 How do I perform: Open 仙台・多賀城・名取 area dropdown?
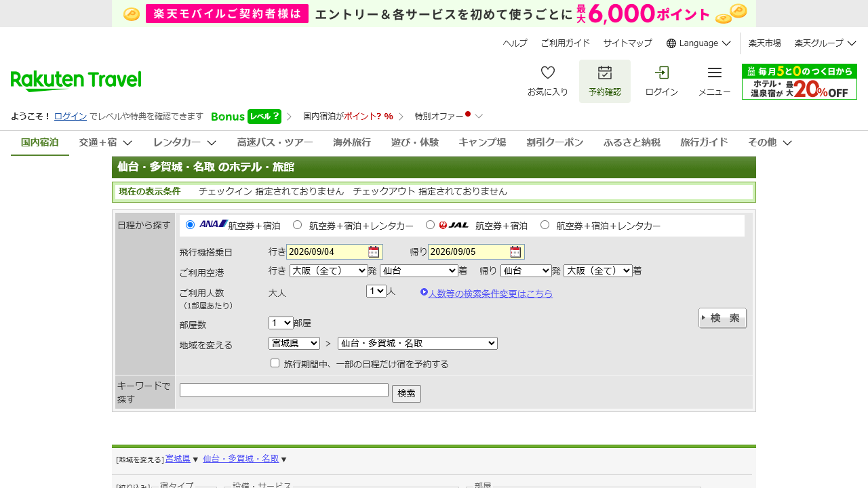point(418,344)
